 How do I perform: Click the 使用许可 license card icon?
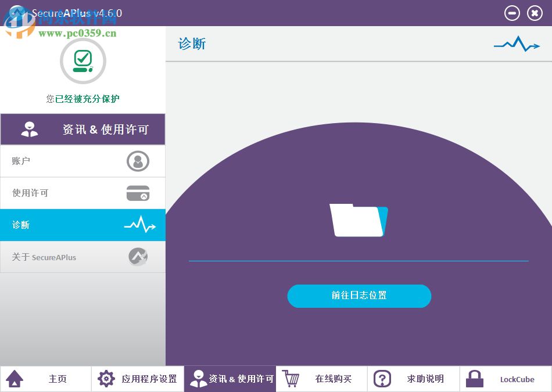(138, 193)
